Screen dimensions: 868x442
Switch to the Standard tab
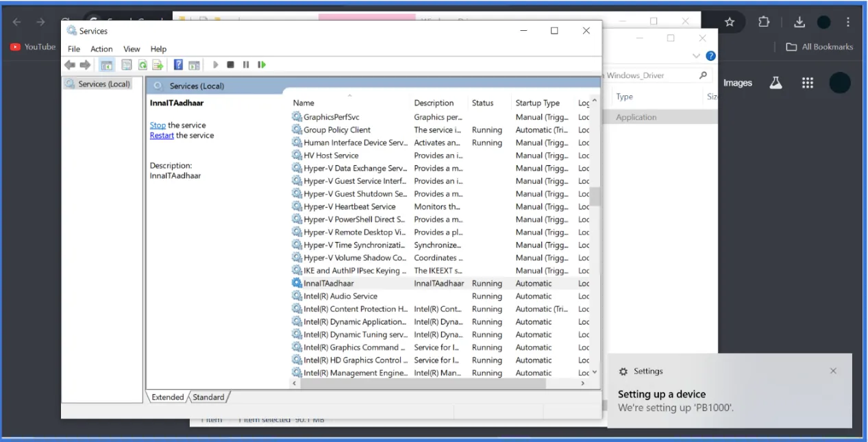point(208,397)
